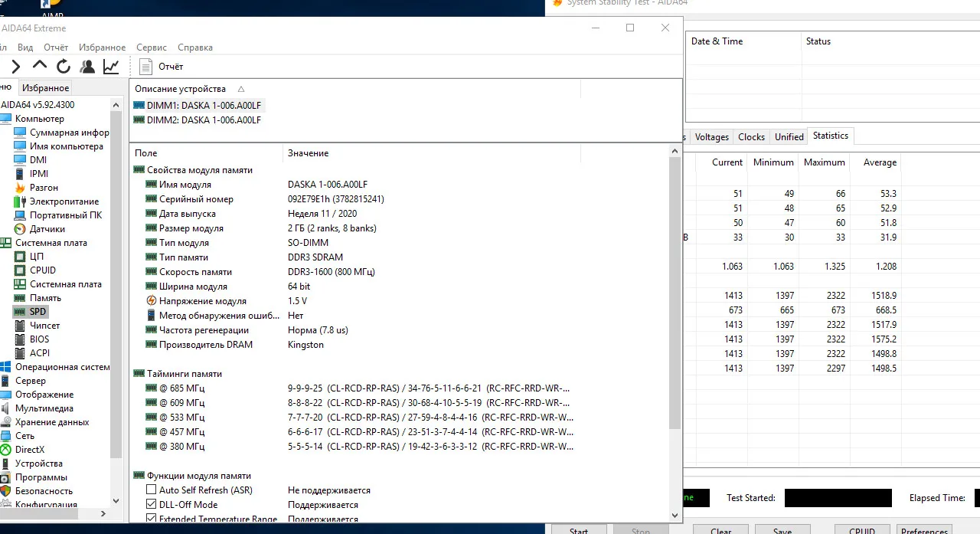This screenshot has height=534, width=980.
Task: Click the Up level arrow in the toolbar
Action: [40, 67]
